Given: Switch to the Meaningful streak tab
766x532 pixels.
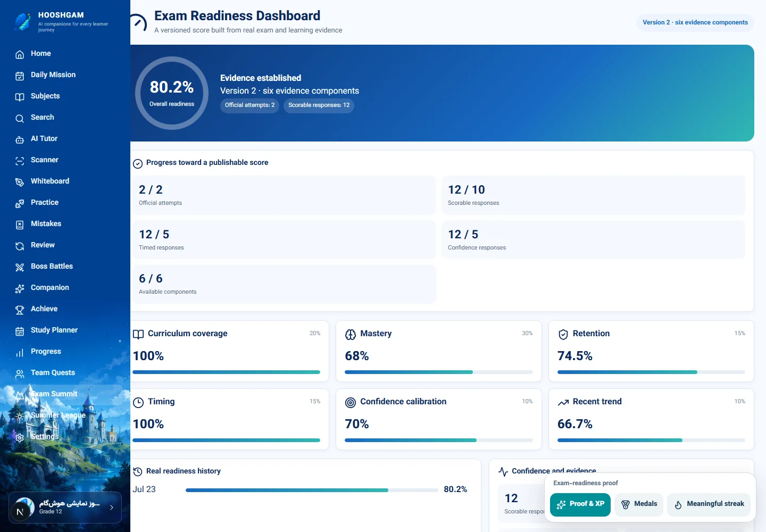Looking at the screenshot, I should coord(709,504).
